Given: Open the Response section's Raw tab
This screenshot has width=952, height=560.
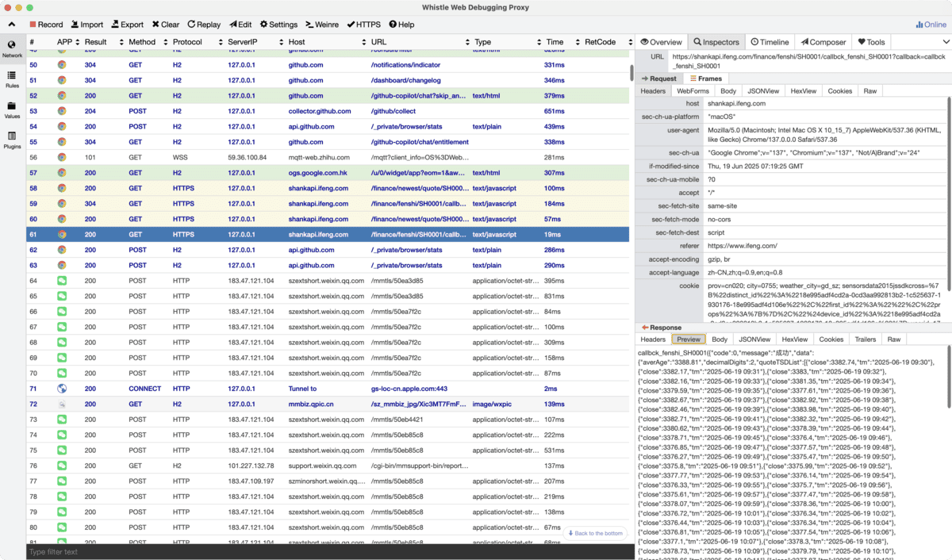Looking at the screenshot, I should [894, 339].
